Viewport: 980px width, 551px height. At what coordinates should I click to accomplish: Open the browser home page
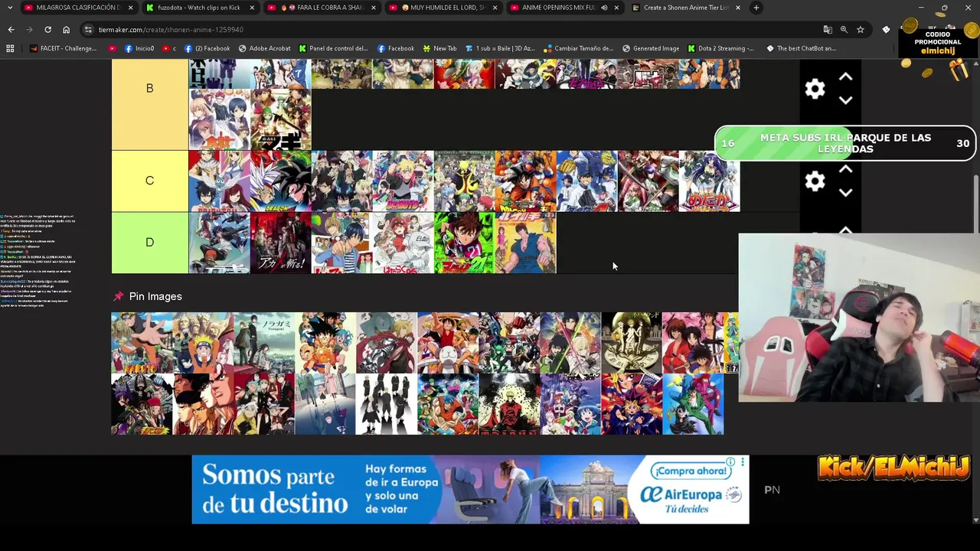[x=66, y=29]
